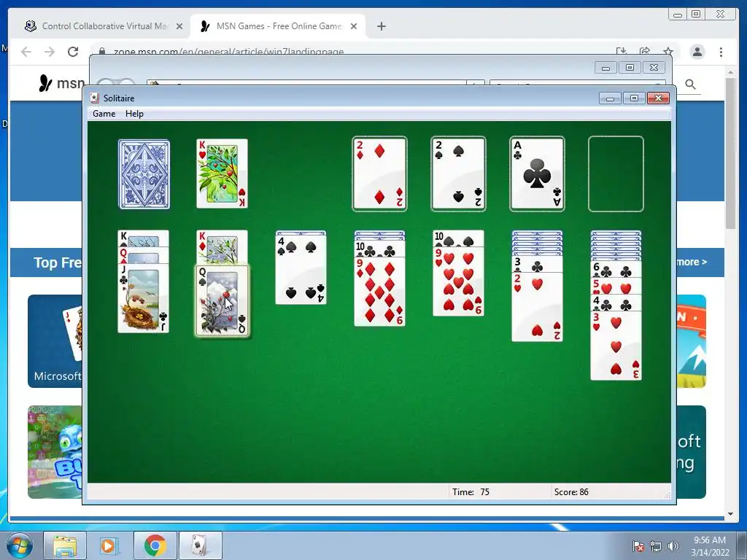This screenshot has width=747, height=560.
Task: Open Chrome's three-dot menu
Action: pos(721,52)
